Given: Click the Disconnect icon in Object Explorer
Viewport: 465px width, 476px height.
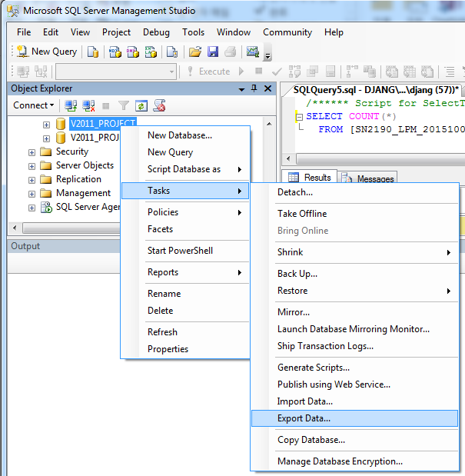Looking at the screenshot, I should click(x=88, y=105).
